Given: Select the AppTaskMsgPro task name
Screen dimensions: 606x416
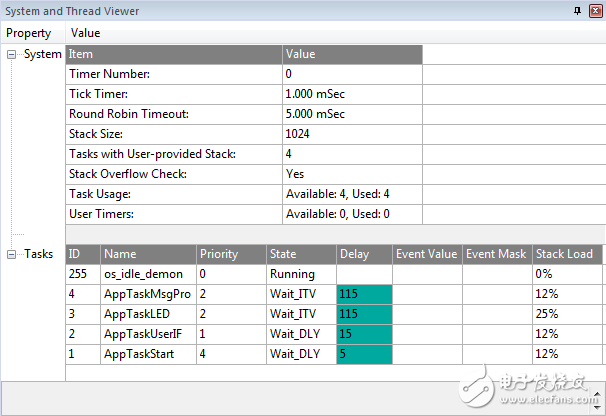Looking at the screenshot, I should pyautogui.click(x=147, y=294).
